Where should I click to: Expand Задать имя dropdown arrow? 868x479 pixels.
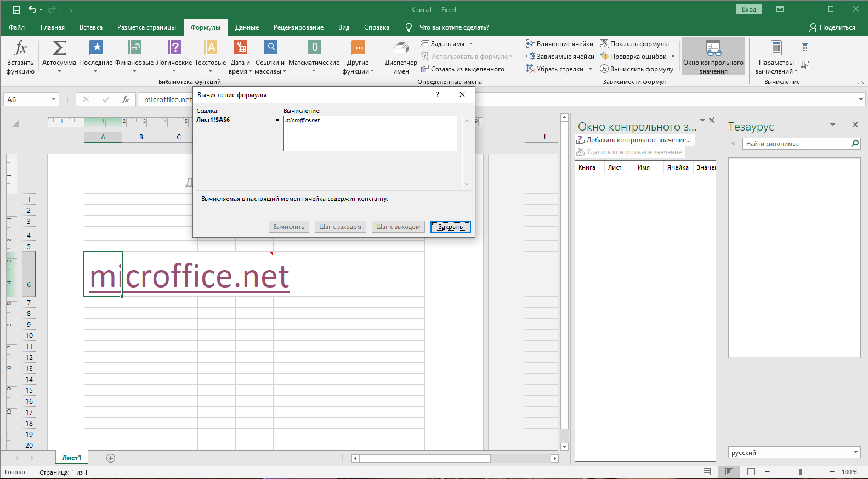tap(471, 44)
